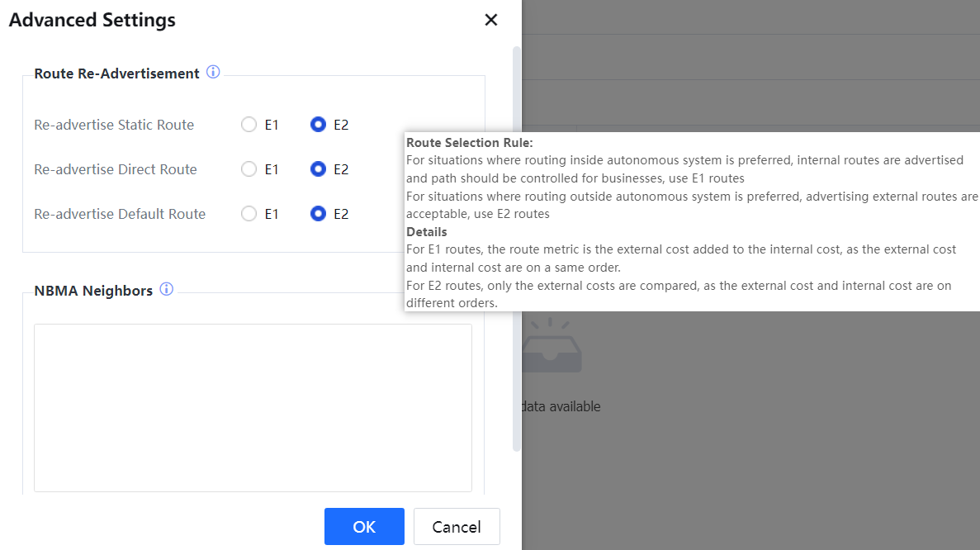Click info icon beside Route Re-Advertisement

[213, 73]
